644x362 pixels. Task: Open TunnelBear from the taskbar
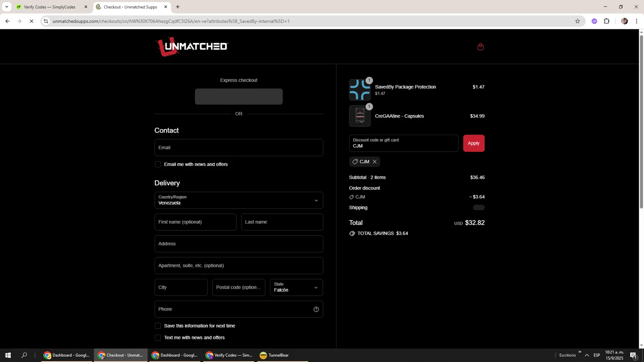click(x=283, y=355)
